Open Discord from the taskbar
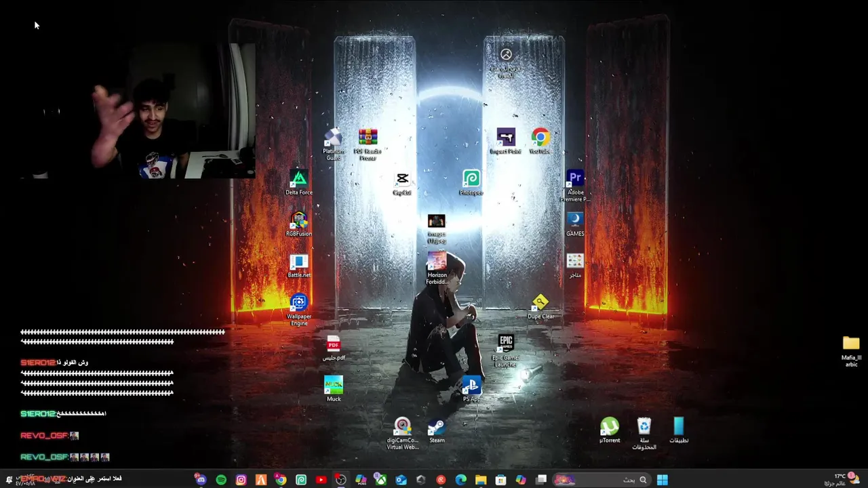The height and width of the screenshot is (488, 868). (x=201, y=479)
